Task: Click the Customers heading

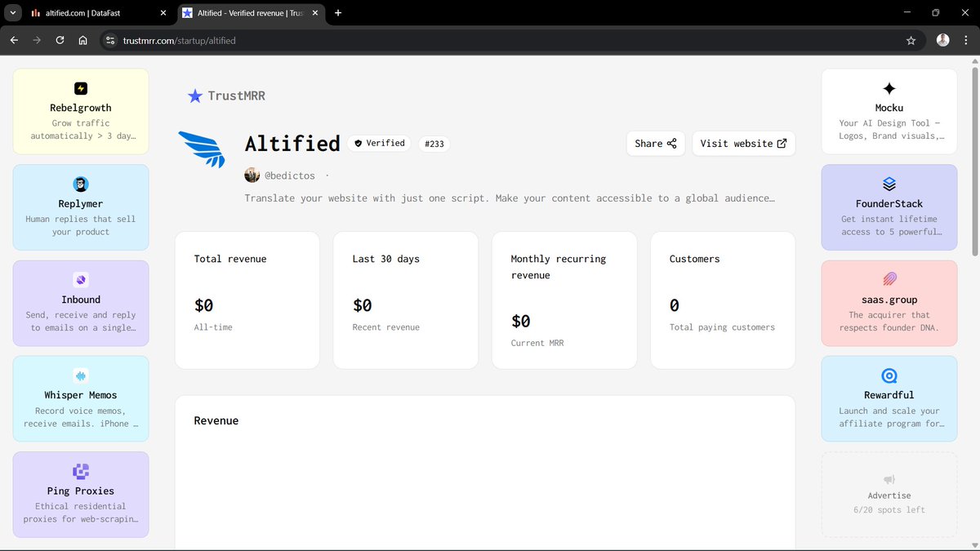Action: 695,259
